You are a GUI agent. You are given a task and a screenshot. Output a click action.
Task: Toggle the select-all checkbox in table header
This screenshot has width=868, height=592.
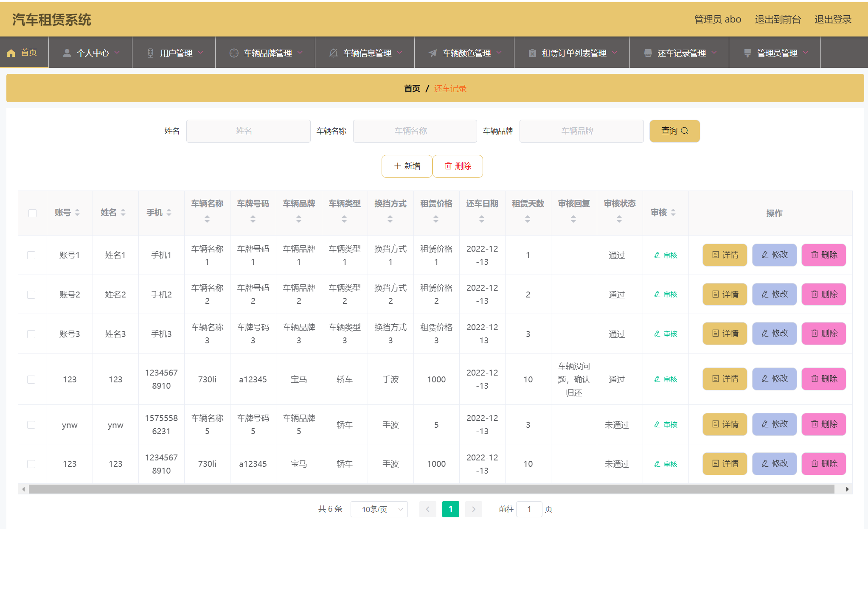[x=32, y=213]
